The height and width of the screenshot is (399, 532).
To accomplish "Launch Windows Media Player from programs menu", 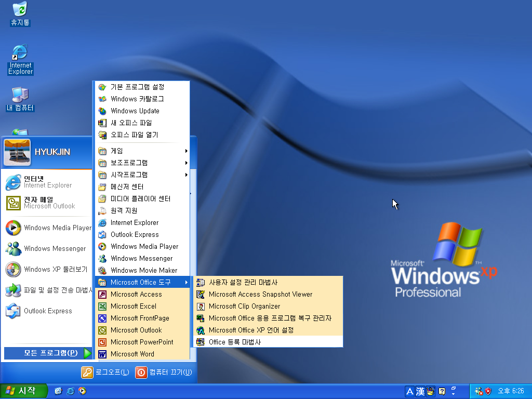I will pos(142,246).
